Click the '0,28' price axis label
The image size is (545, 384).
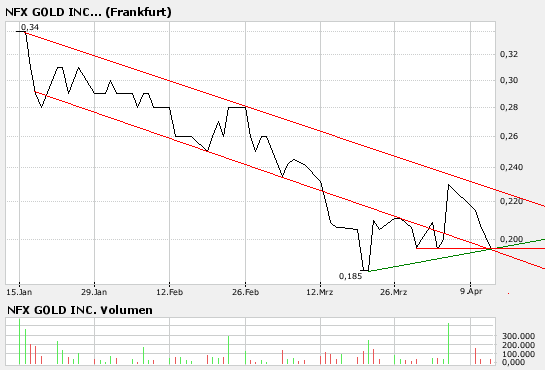click(x=509, y=107)
